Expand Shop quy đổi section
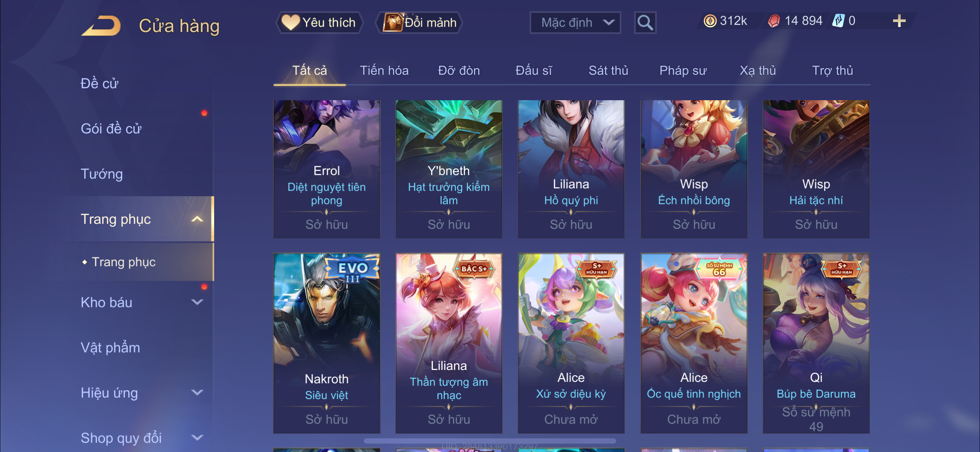 pyautogui.click(x=197, y=438)
